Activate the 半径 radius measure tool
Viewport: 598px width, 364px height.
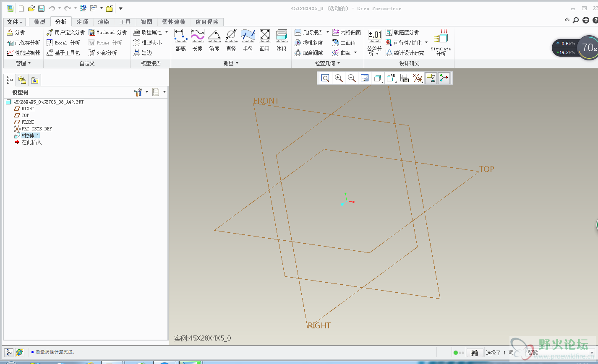click(248, 41)
